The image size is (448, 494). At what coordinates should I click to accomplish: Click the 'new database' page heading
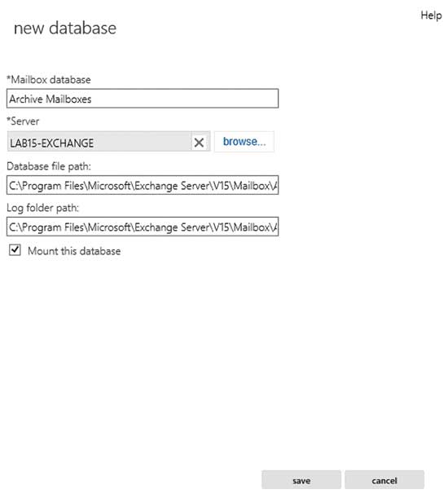click(x=65, y=28)
